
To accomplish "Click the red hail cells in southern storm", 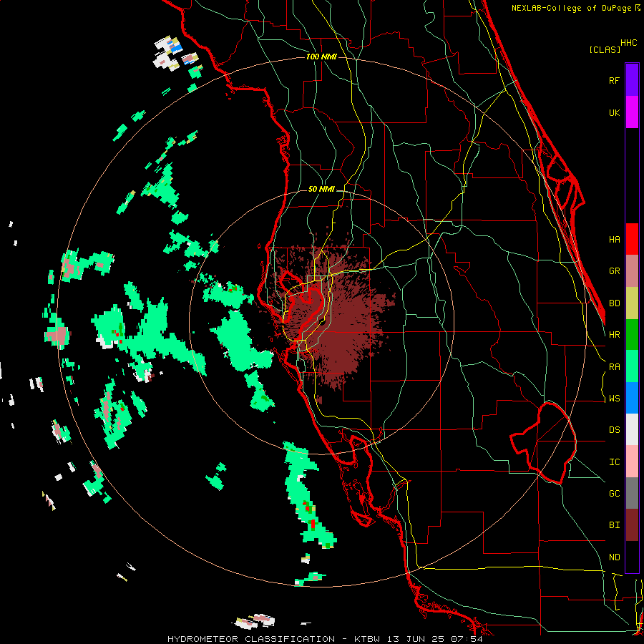I will tap(311, 515).
